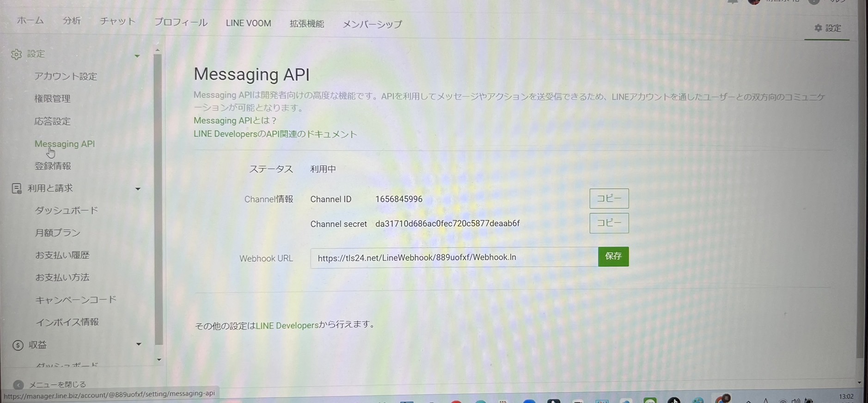This screenshot has height=403, width=868.
Task: Open 登録情報 in the sidebar
Action: [x=53, y=166]
